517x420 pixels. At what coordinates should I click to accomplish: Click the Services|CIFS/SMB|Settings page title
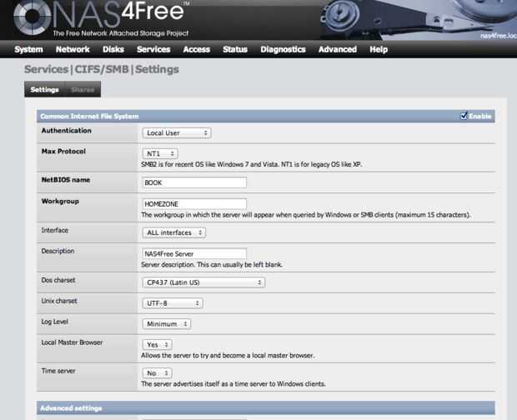(x=102, y=69)
